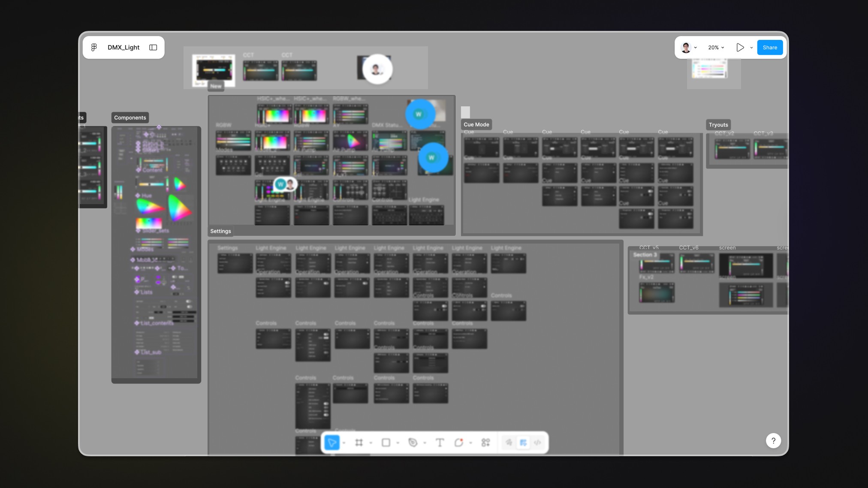Select the Comment tool

[x=458, y=443]
